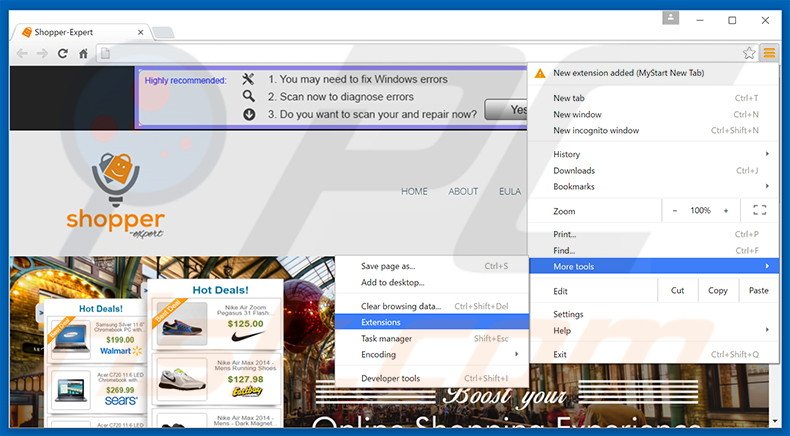Toggle fullscreen with zoom fullscreen icon
The width and height of the screenshot is (790, 436).
[x=759, y=211]
